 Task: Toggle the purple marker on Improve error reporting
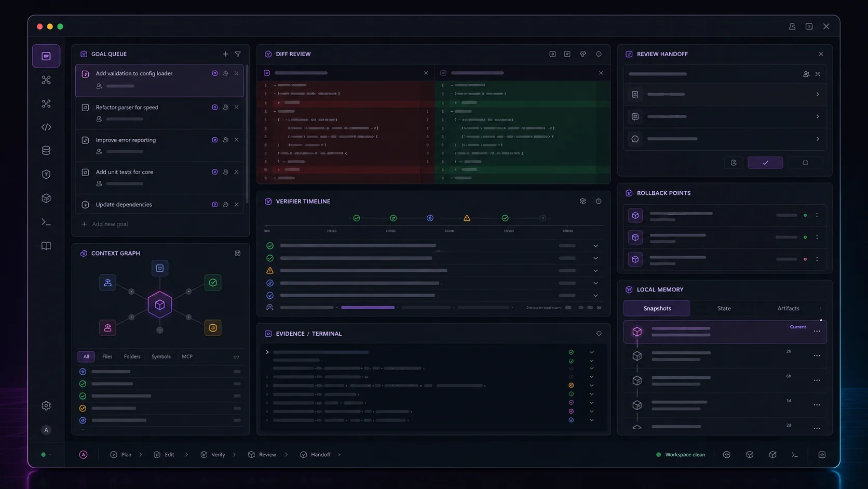[x=214, y=140]
